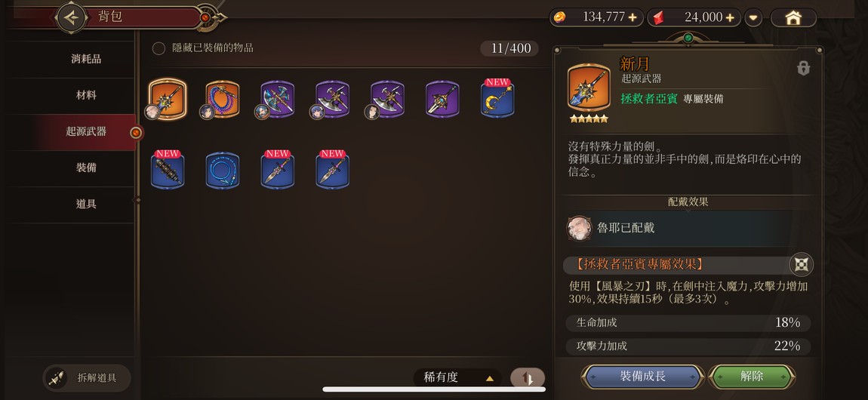
Task: Select the blue rosary beads item
Action: pyautogui.click(x=223, y=171)
